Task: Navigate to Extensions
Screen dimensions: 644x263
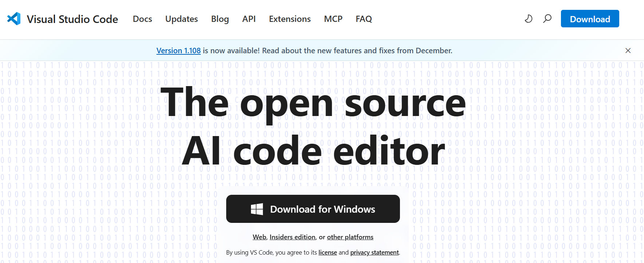Action: [x=290, y=19]
